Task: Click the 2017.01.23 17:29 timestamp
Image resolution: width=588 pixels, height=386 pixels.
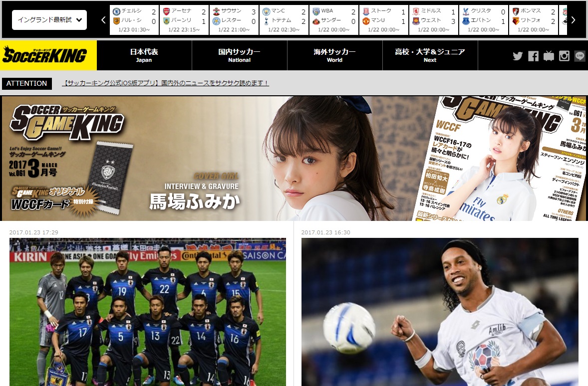Action: coord(34,232)
